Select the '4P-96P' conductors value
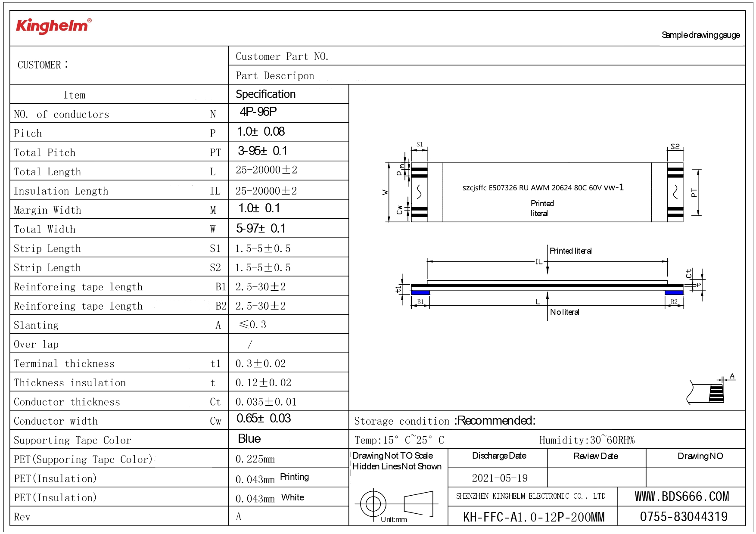Viewport: 756px width, 534px height. [x=258, y=112]
